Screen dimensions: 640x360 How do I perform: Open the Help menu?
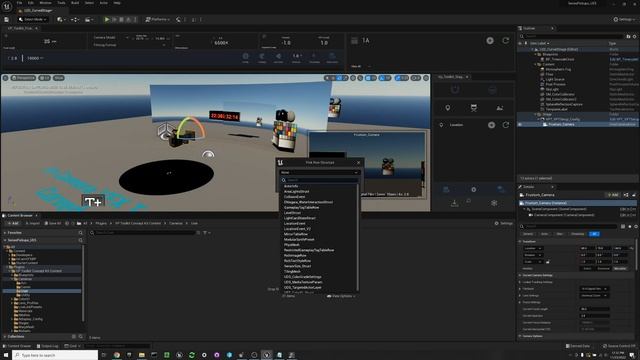coord(117,3)
